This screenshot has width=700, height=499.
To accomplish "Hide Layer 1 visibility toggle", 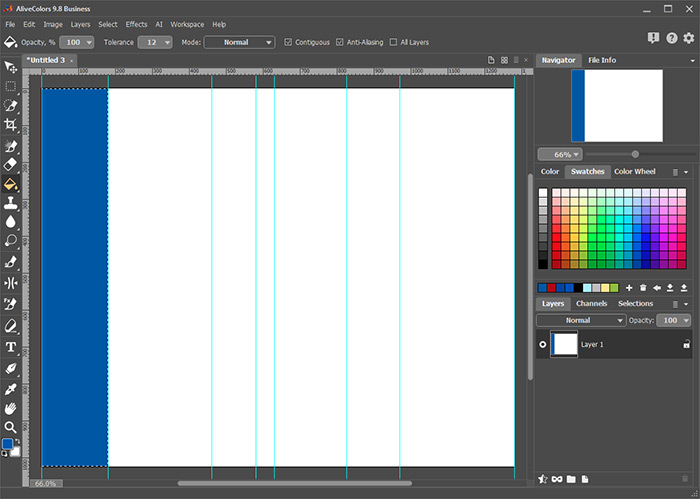I will point(543,344).
